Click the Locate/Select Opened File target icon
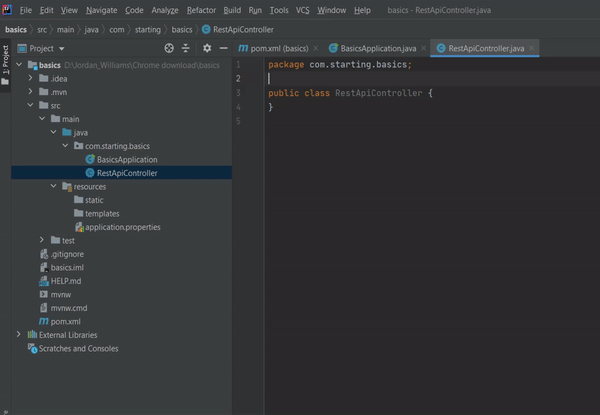The width and height of the screenshot is (600, 415). 169,48
